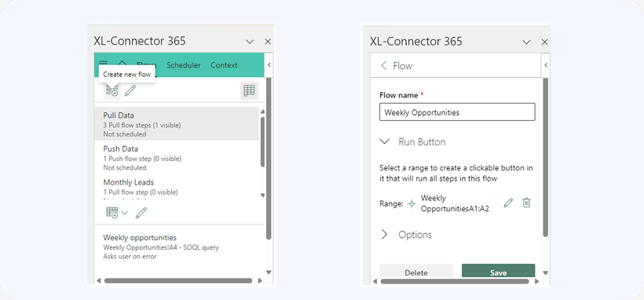Switch to the Context tab
The image size is (644, 300).
224,65
